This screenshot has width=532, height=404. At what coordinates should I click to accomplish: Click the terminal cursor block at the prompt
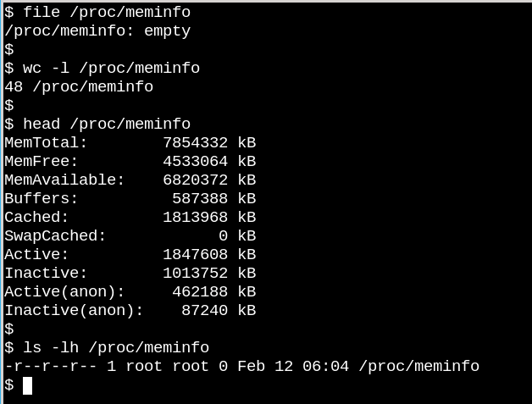(27, 385)
